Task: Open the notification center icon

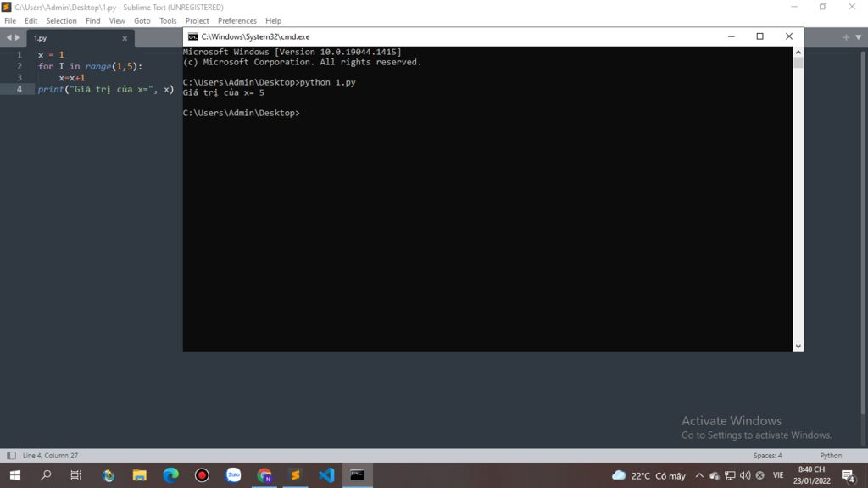Action: tap(848, 475)
